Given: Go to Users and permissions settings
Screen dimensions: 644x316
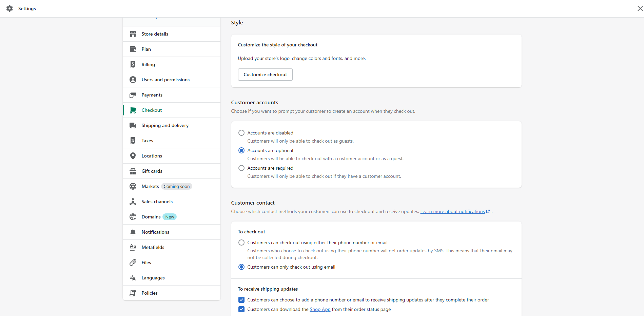Looking at the screenshot, I should 165,80.
